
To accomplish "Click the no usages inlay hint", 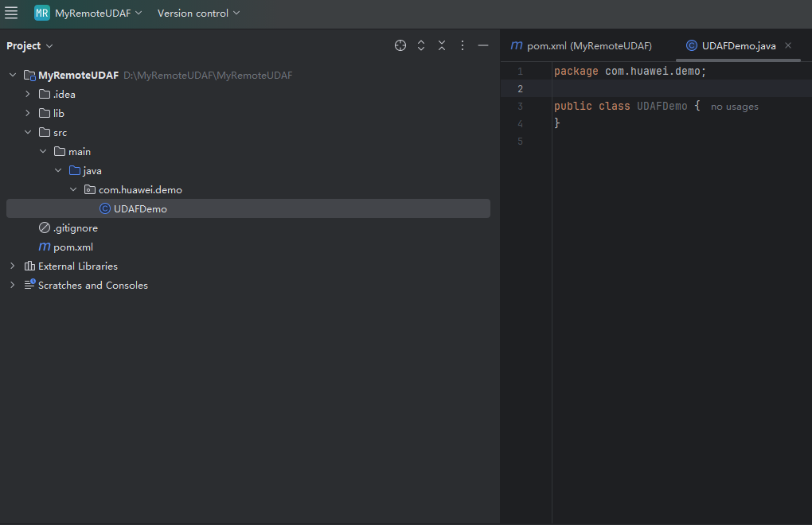I will point(734,107).
